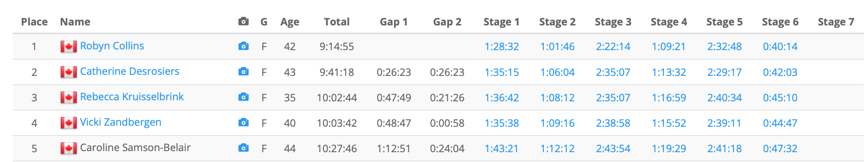Click the Canada flag next to Robyn Collins

(68, 46)
